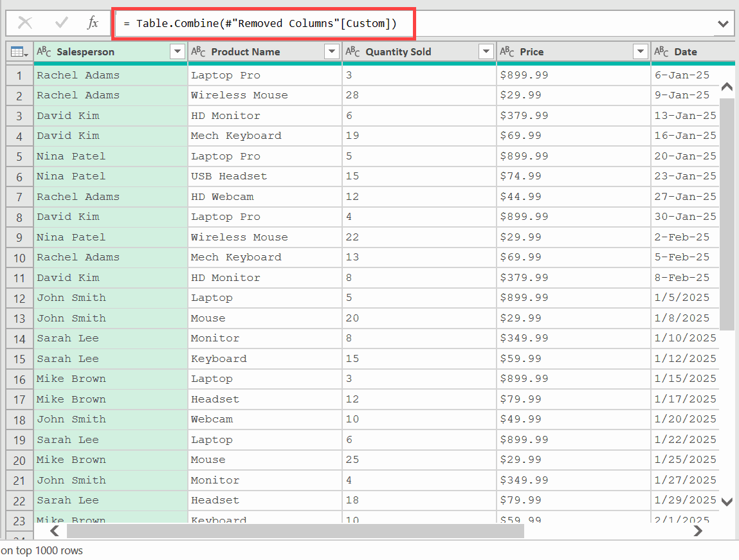
Task: Open the Price column filter dropdown
Action: tap(641, 51)
